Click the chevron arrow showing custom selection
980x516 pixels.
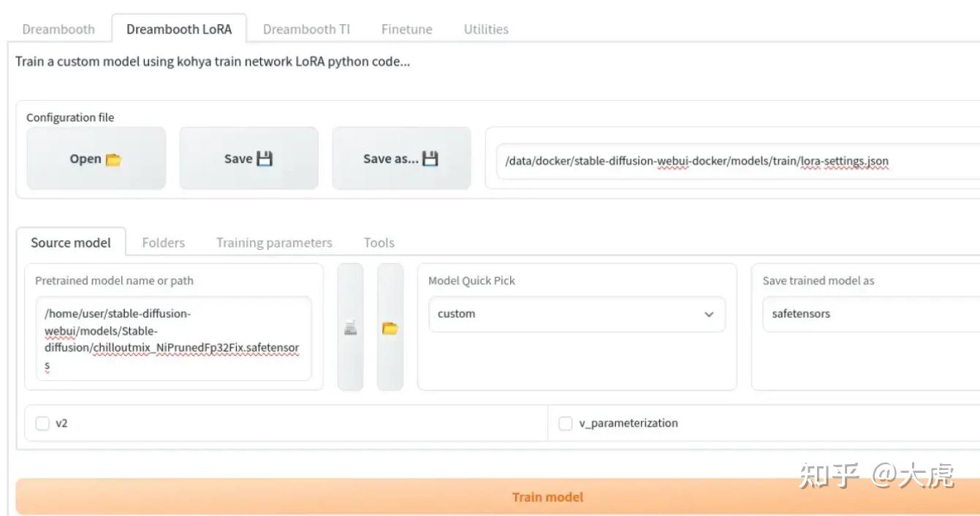pos(708,314)
